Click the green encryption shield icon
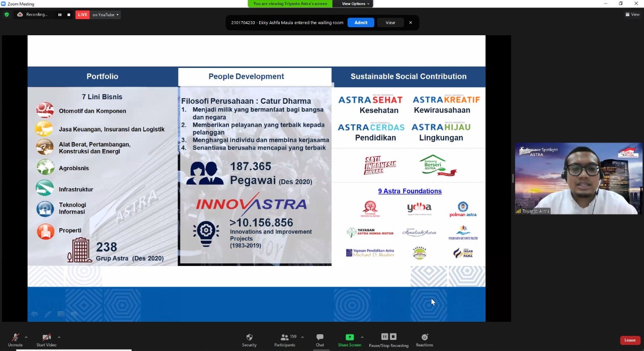The image size is (644, 351). click(7, 15)
